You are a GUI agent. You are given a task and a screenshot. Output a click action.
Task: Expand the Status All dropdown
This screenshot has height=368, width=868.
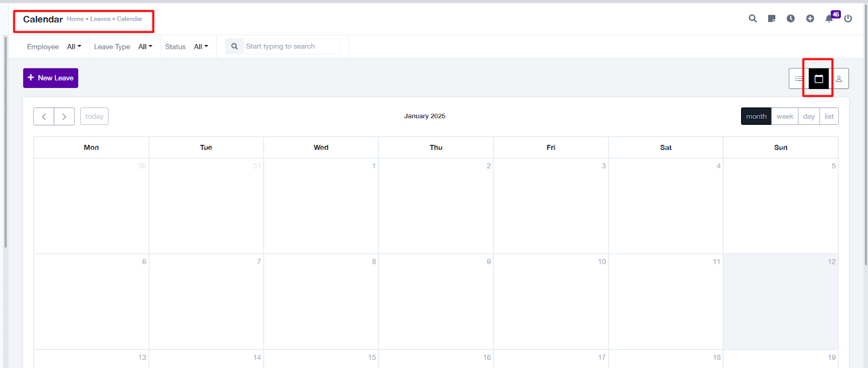pos(201,47)
